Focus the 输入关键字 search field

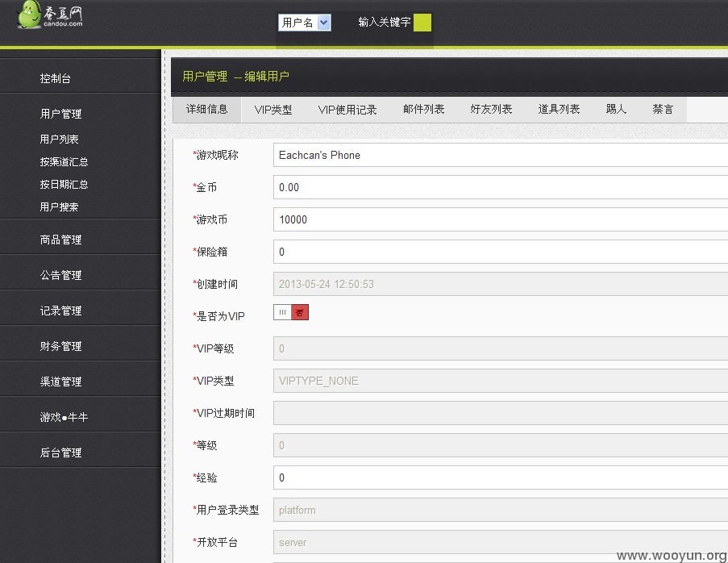(x=384, y=23)
